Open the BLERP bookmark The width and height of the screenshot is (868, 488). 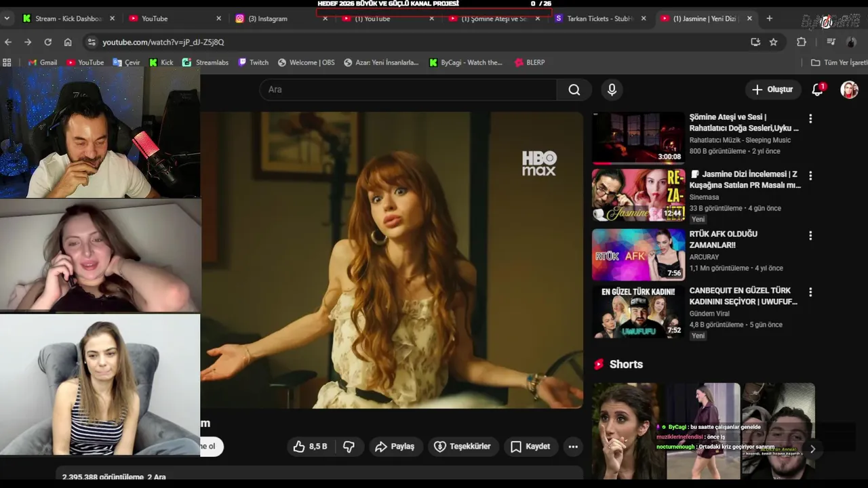point(530,62)
